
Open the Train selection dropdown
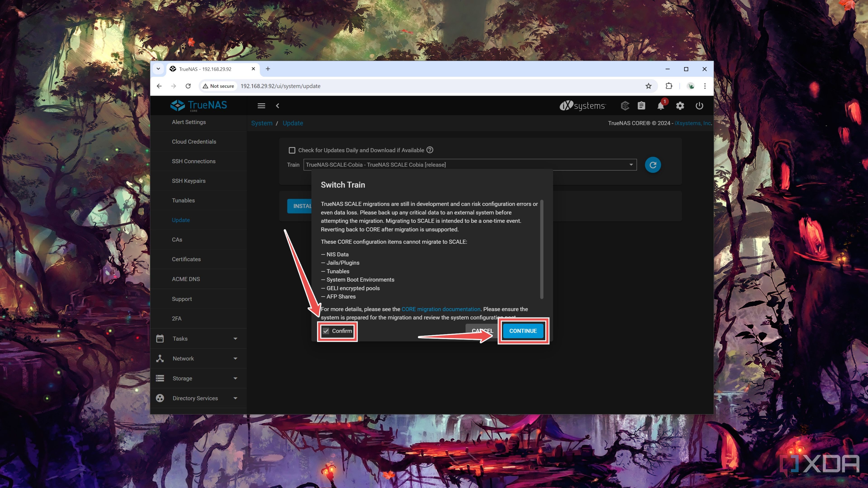[631, 165]
